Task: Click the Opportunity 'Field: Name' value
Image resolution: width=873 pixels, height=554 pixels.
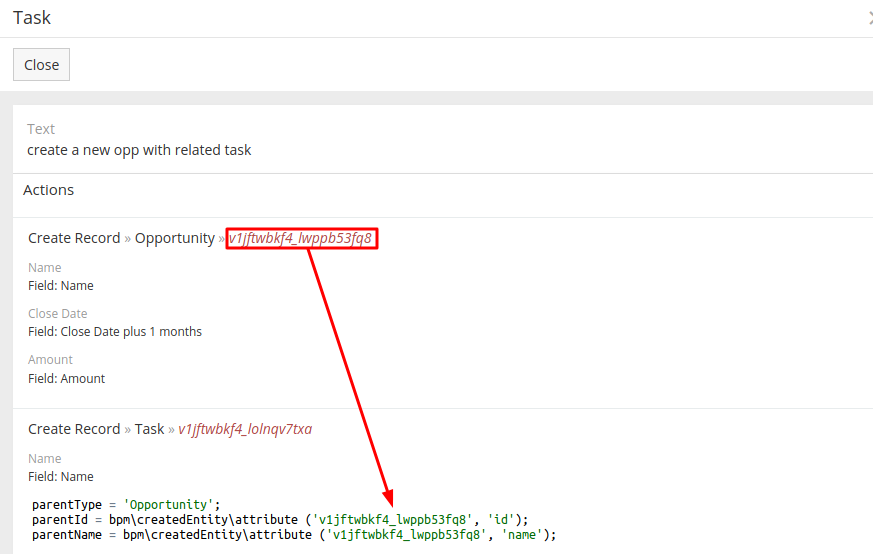Action: click(60, 286)
